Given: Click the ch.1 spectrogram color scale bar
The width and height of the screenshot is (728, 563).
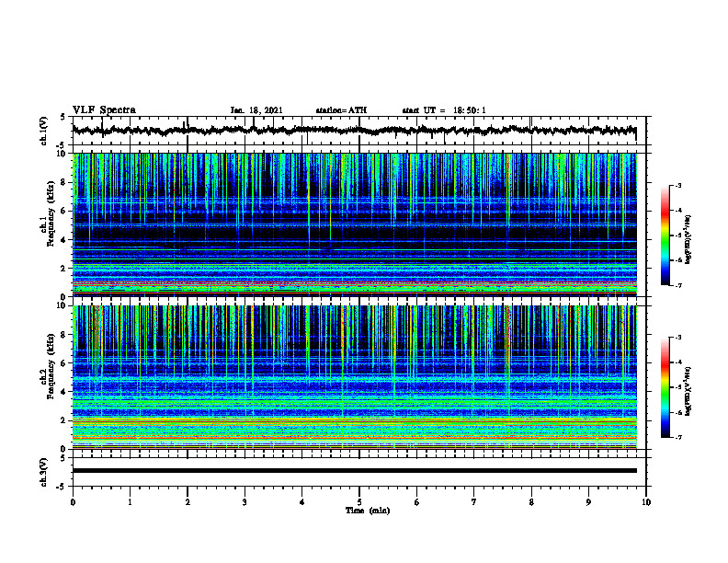Looking at the screenshot, I should tap(665, 236).
